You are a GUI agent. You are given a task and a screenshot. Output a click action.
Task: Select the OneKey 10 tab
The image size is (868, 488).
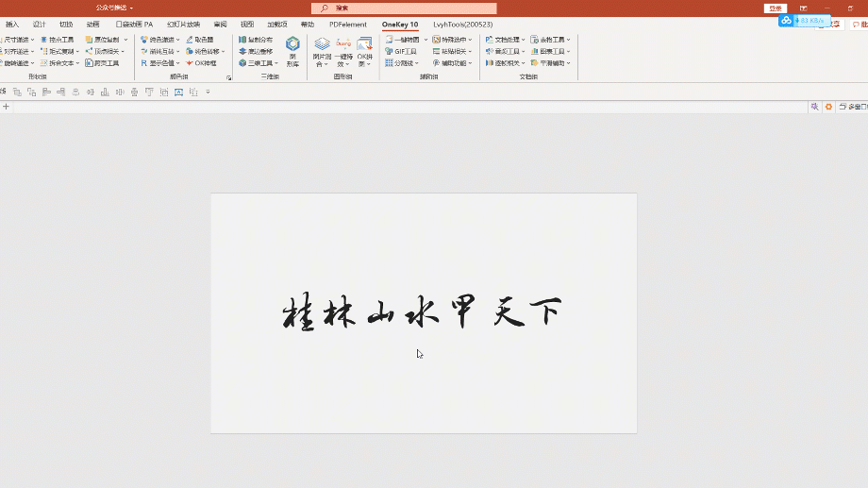coord(400,25)
